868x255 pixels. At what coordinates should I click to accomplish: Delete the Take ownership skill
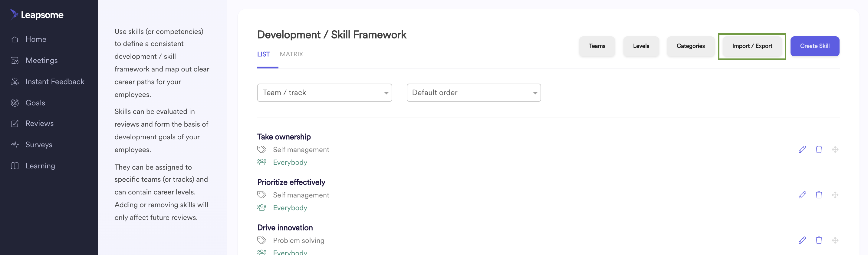[x=819, y=149]
